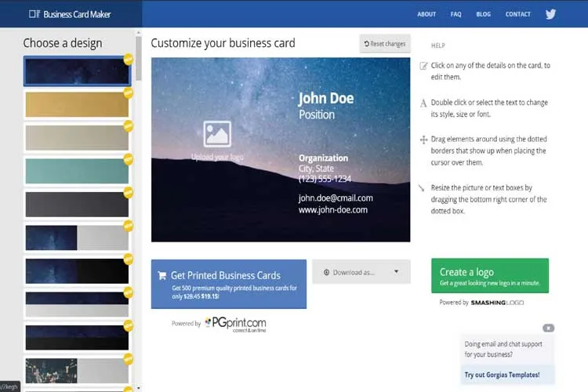
Task: Click the john.doe@cmail.com email text
Action: pyautogui.click(x=336, y=198)
